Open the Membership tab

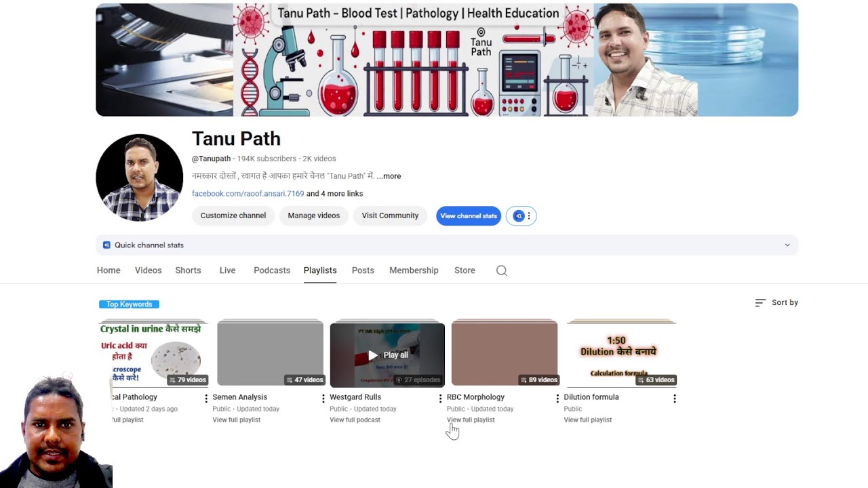click(x=414, y=270)
